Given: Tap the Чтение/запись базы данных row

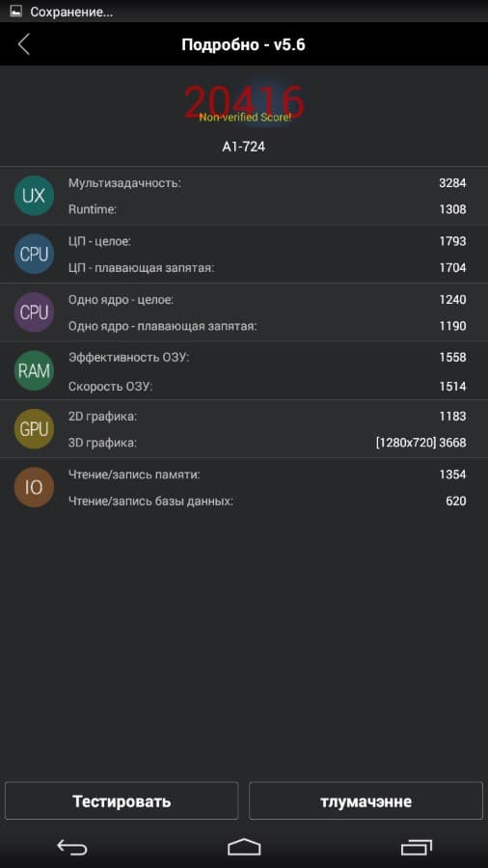Looking at the screenshot, I should pyautogui.click(x=267, y=501).
